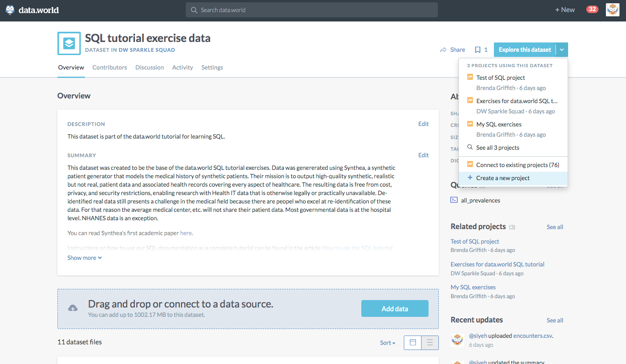Screen dimensions: 626x364
Task: Switch to list view layout icon
Action: pyautogui.click(x=430, y=343)
